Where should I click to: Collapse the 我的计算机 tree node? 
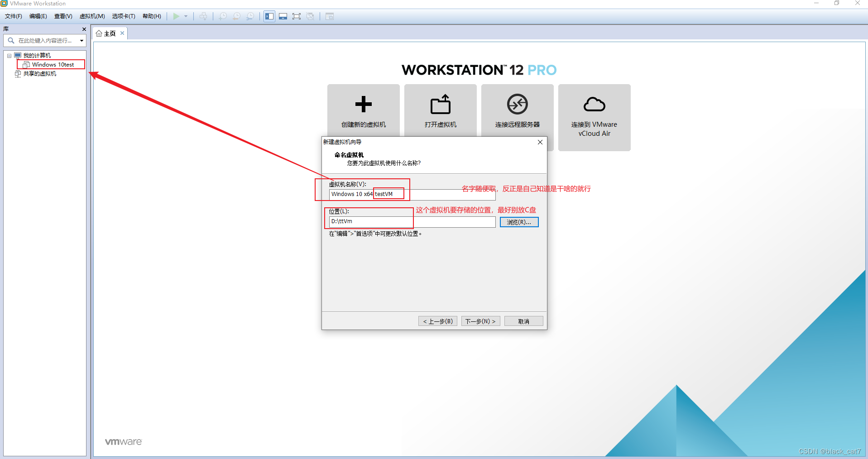tap(9, 56)
